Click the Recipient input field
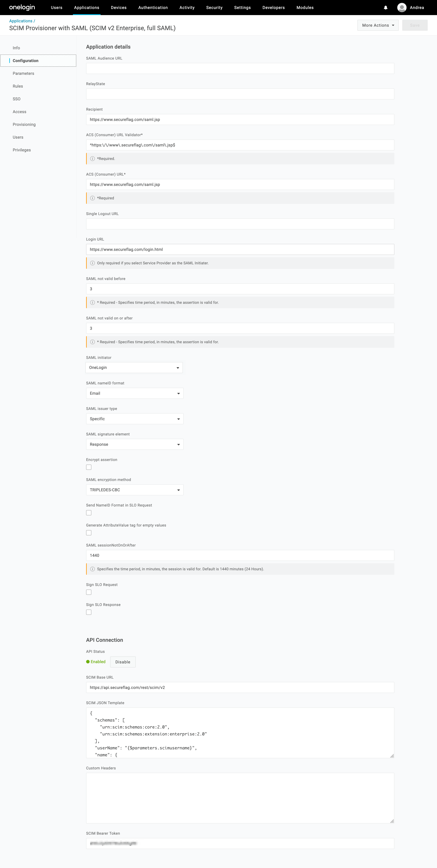The image size is (437, 868). tap(240, 120)
